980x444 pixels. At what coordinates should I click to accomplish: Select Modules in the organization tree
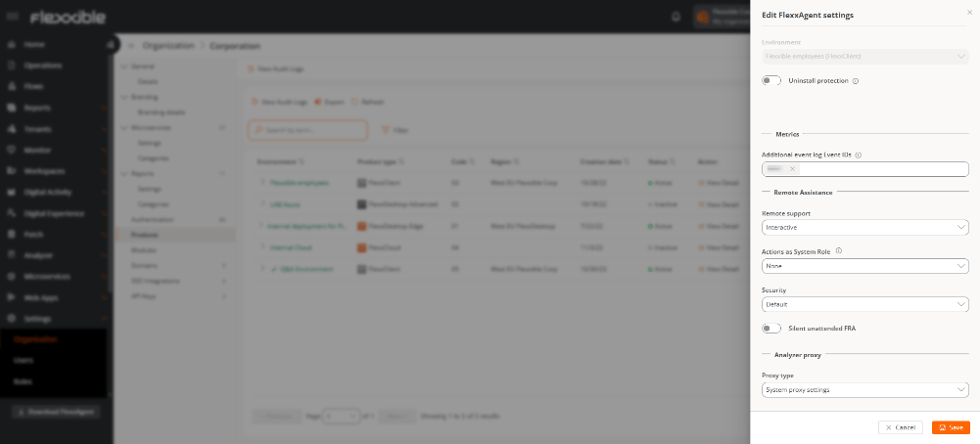coord(143,249)
